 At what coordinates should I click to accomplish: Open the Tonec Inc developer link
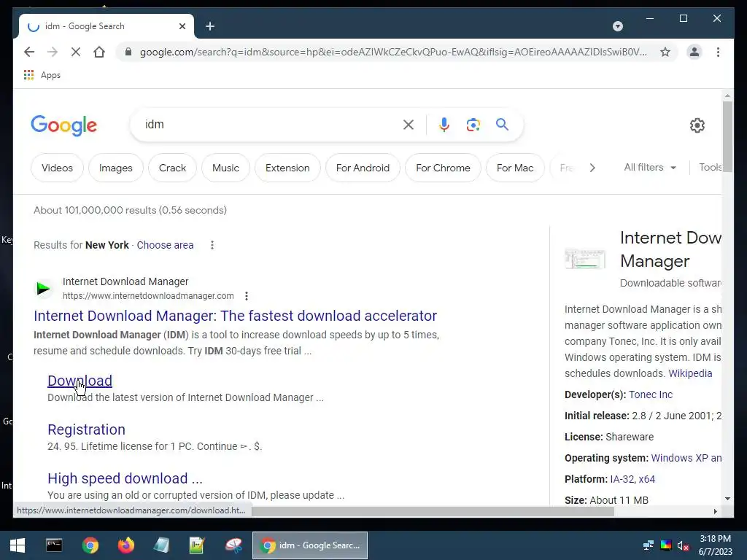[651, 394]
